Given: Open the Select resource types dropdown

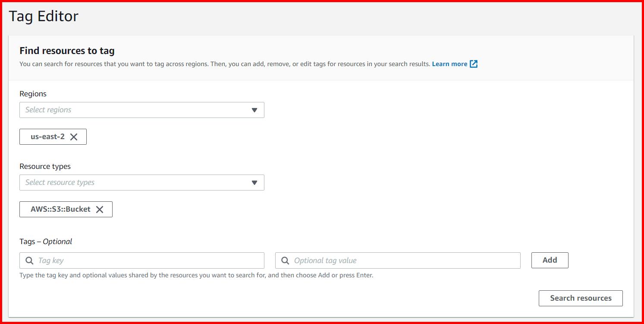Looking at the screenshot, I should click(x=141, y=182).
